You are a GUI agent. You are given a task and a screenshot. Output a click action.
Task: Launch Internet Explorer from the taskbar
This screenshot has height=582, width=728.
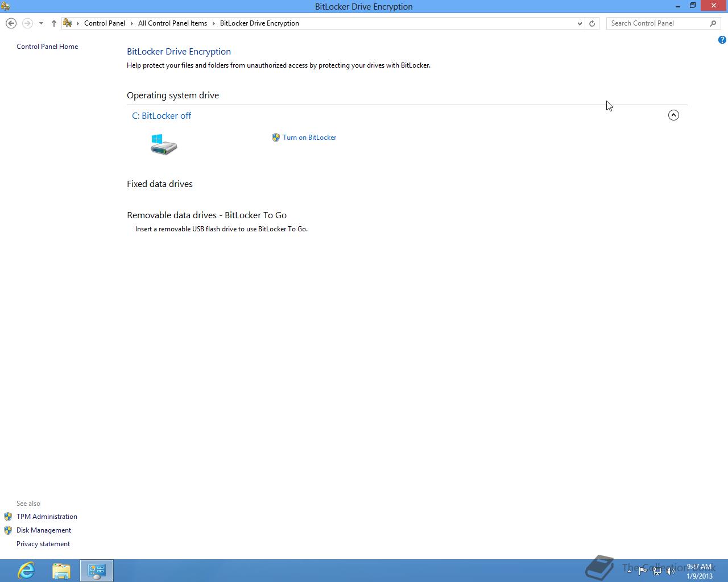click(x=26, y=570)
